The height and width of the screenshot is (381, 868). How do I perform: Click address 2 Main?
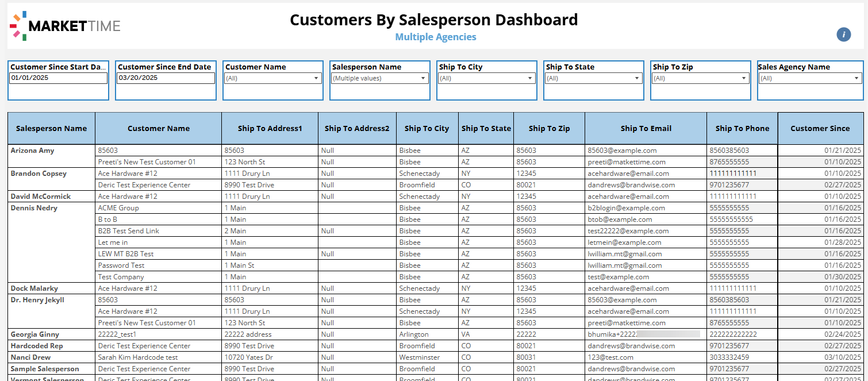[235, 231]
